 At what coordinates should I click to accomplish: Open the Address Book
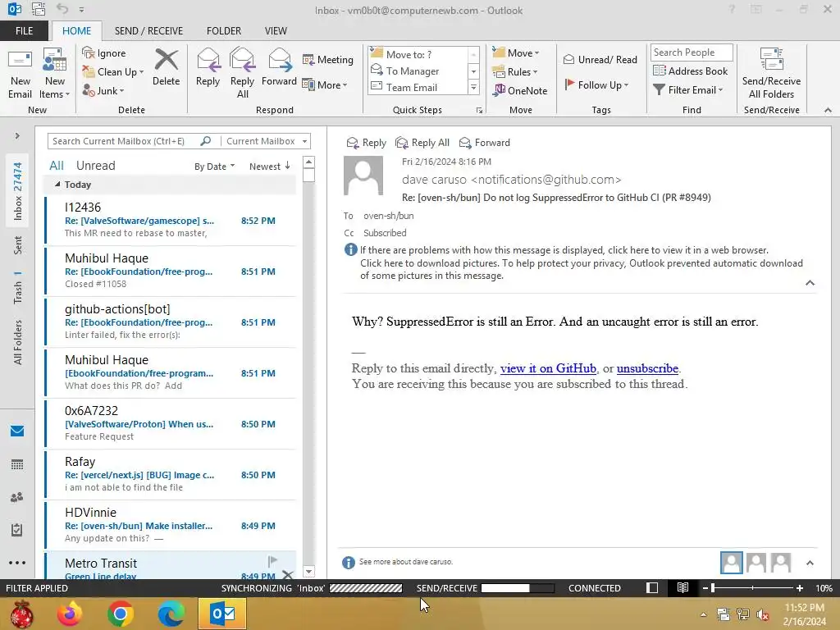pos(690,71)
